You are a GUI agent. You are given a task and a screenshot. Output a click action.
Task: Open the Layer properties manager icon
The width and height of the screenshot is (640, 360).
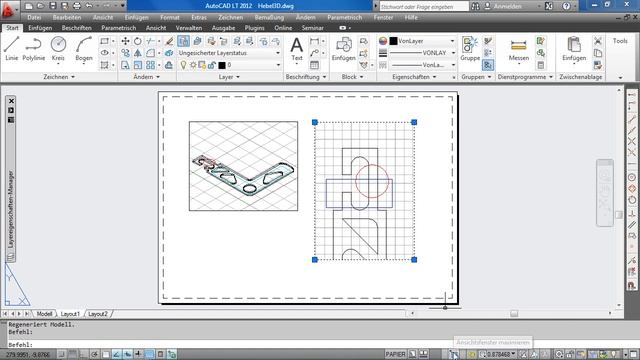pyautogui.click(x=183, y=41)
